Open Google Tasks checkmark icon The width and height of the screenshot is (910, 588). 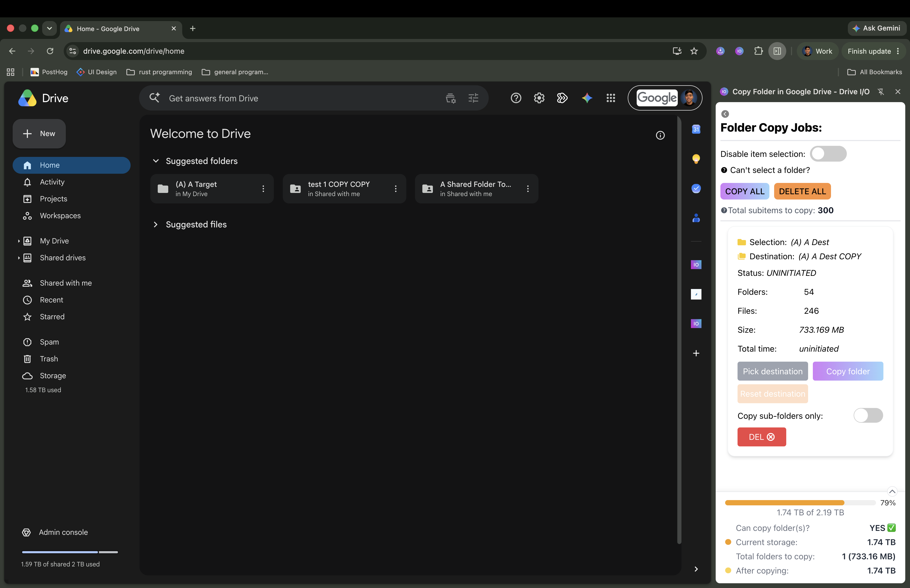(x=696, y=188)
